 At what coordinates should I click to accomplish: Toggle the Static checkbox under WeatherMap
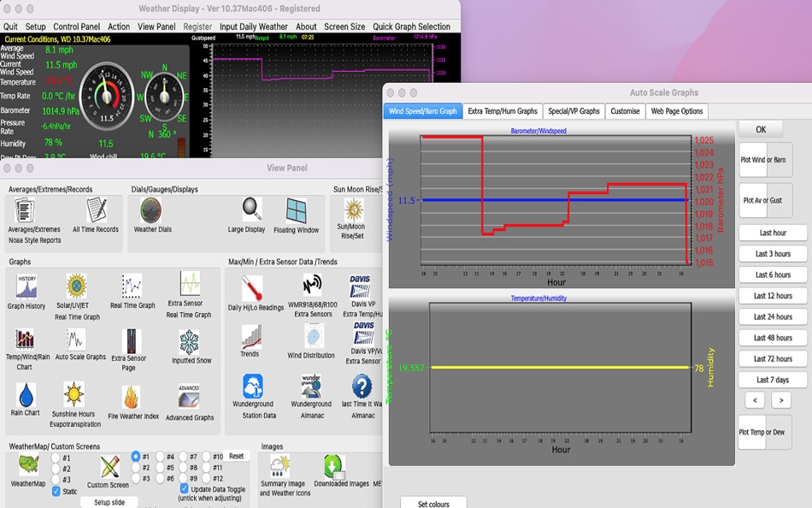(x=56, y=492)
